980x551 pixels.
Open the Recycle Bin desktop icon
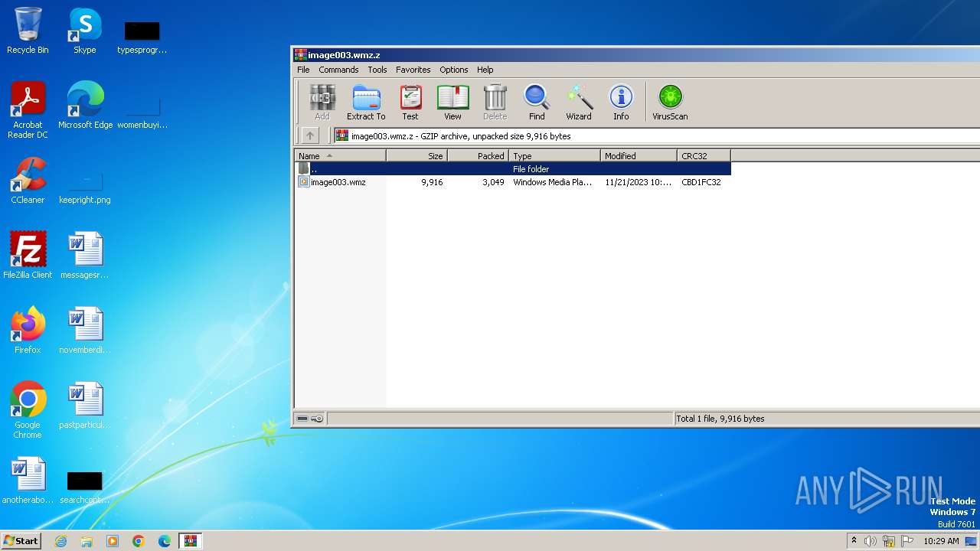click(28, 31)
